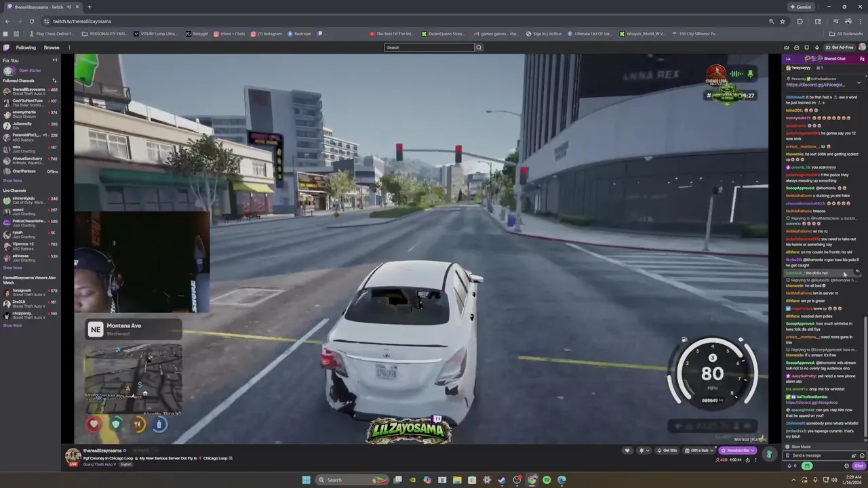Click the Bits diamond icon in top bar

point(816,47)
